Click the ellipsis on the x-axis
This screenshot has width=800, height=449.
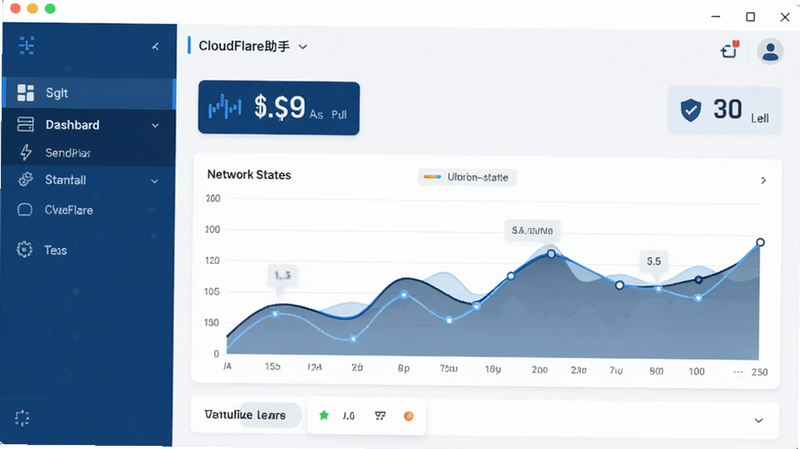tap(737, 372)
